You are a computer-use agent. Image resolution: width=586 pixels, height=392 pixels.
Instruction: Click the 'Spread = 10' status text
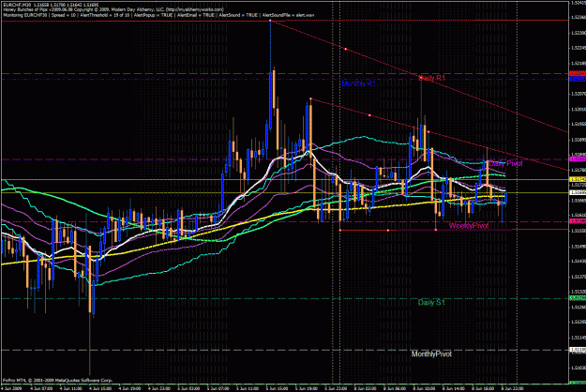64,15
